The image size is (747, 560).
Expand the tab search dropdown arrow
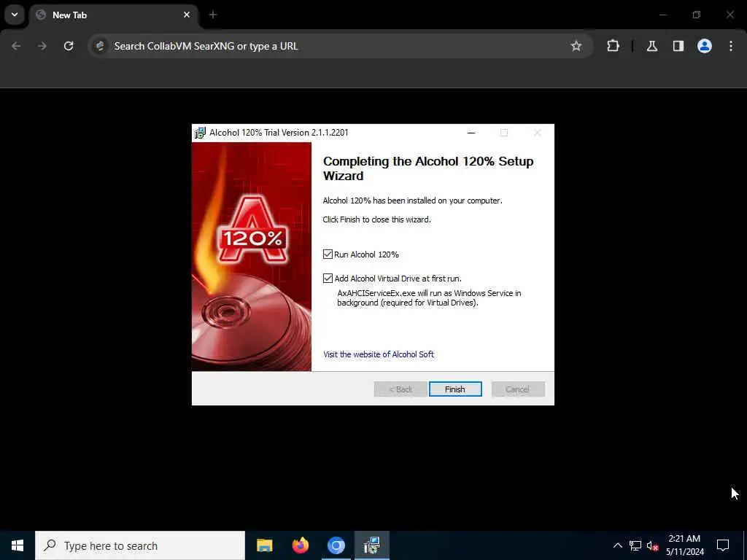pos(15,15)
